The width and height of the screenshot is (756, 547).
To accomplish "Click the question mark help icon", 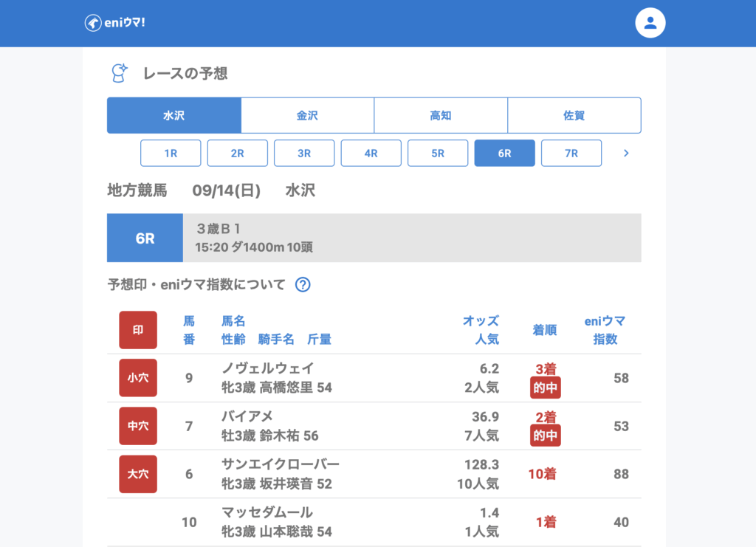I will point(303,285).
